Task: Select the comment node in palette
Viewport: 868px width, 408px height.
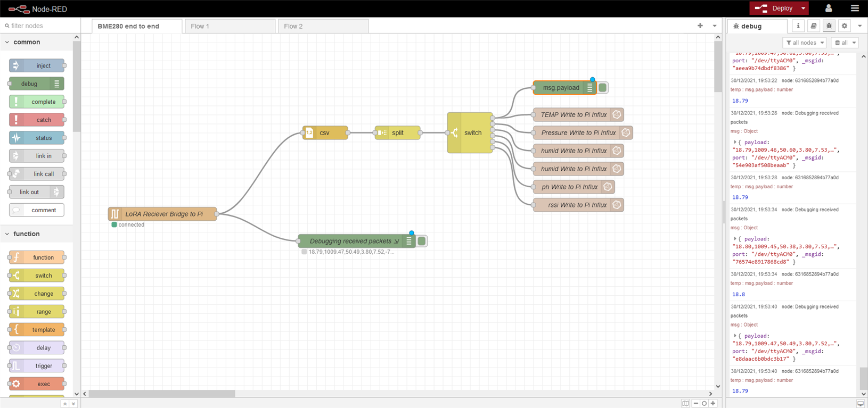Action: tap(37, 210)
